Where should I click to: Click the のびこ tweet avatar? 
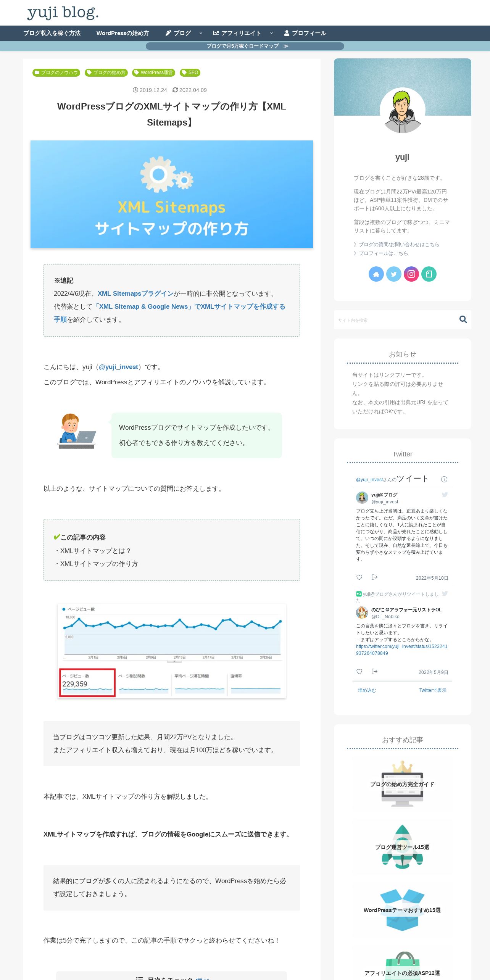(x=362, y=612)
